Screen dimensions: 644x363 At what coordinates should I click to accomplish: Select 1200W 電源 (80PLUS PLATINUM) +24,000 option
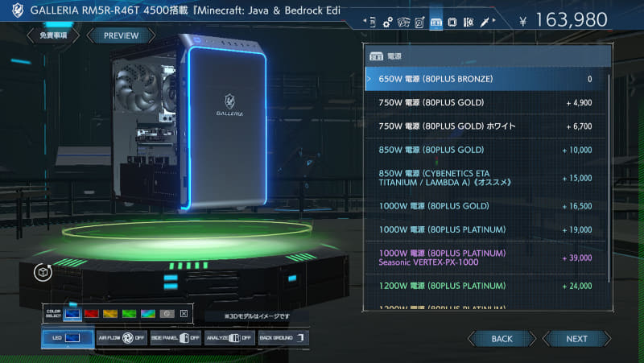coord(485,286)
